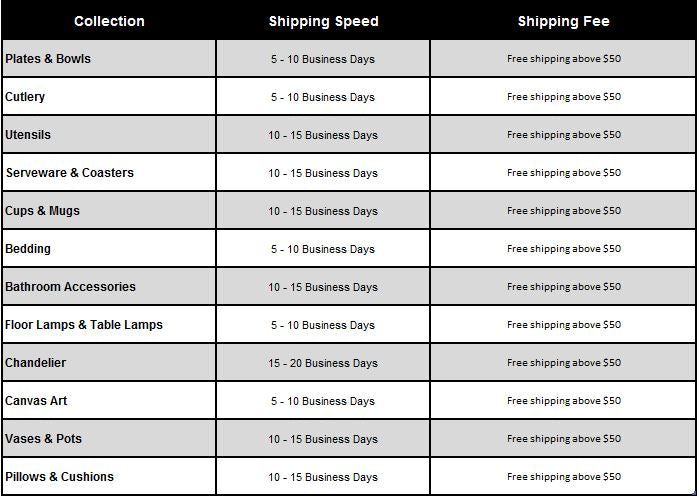Image resolution: width=699 pixels, height=498 pixels.
Task: Select Floor Lamps & Table Lamps
Action: (x=84, y=325)
